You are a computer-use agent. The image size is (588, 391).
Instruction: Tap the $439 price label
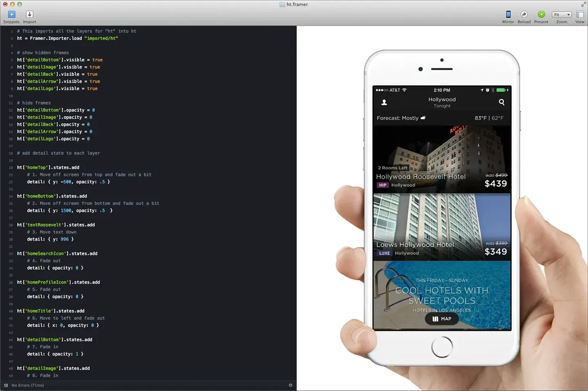click(x=496, y=184)
